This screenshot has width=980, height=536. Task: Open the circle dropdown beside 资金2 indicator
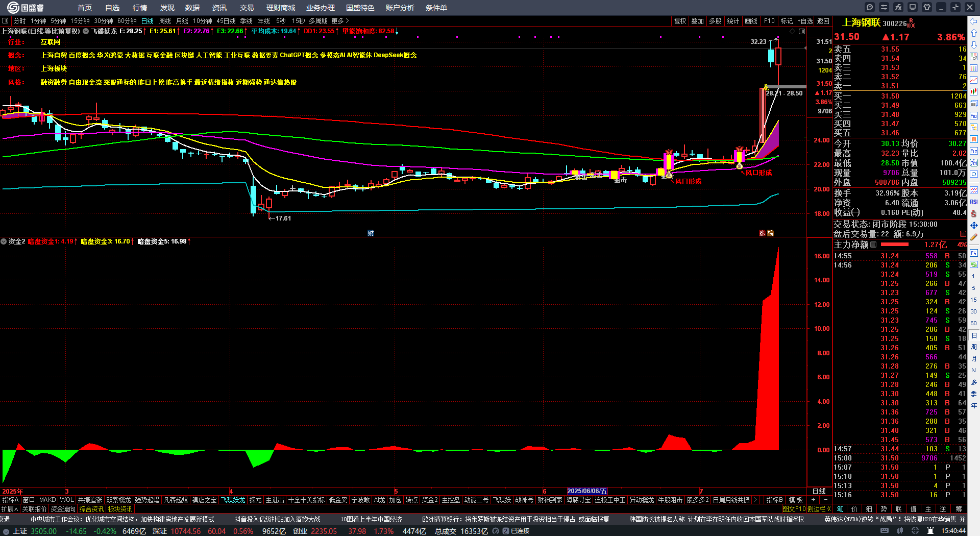[x=4, y=241]
